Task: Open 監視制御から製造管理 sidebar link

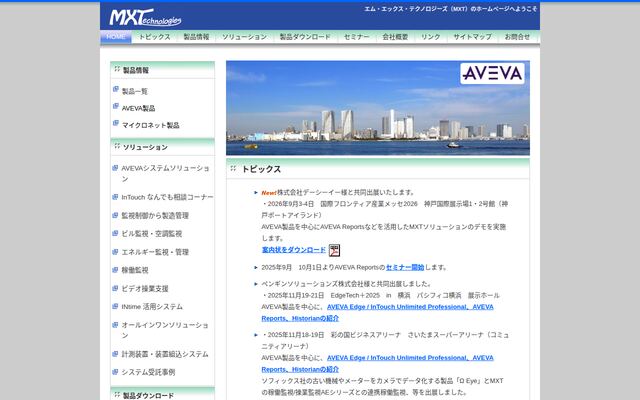Action: [155, 216]
